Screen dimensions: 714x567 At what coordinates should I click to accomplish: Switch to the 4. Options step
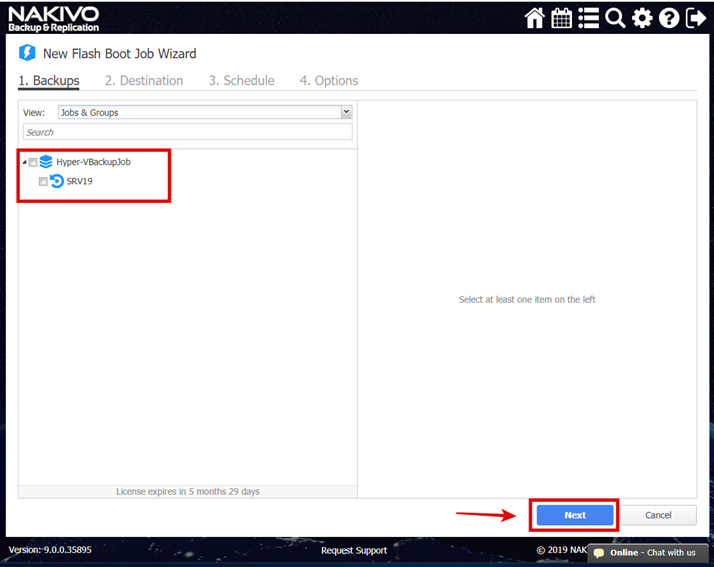coord(329,81)
